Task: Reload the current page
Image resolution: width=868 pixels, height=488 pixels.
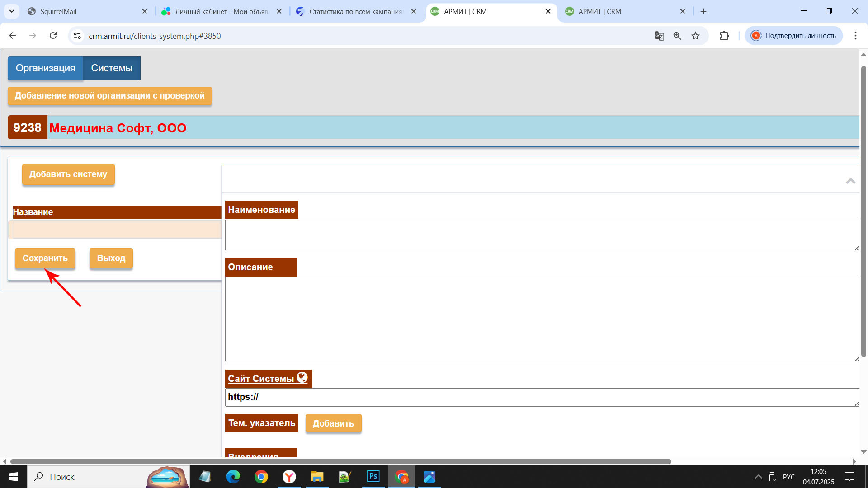Action: [53, 36]
